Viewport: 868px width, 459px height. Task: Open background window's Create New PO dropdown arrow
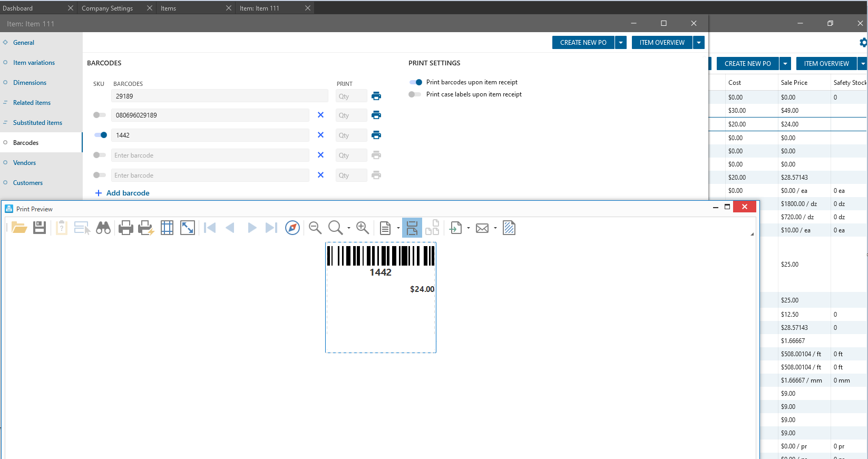[x=786, y=64]
